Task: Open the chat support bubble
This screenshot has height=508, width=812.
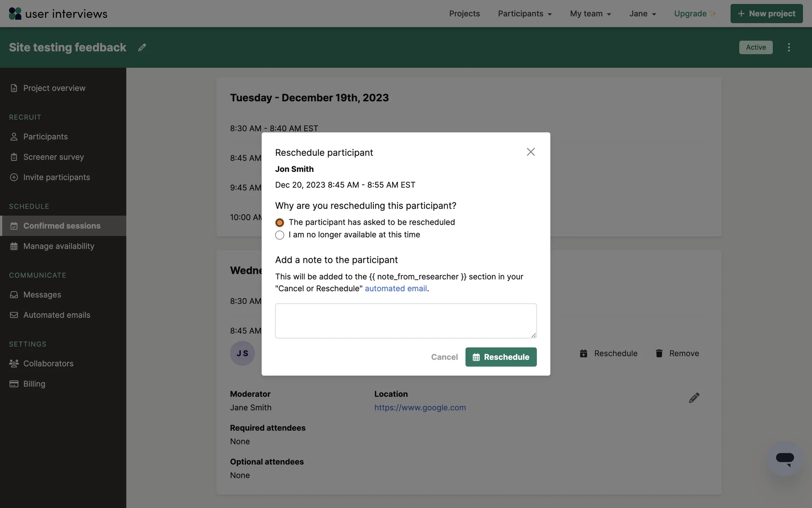Action: (785, 458)
